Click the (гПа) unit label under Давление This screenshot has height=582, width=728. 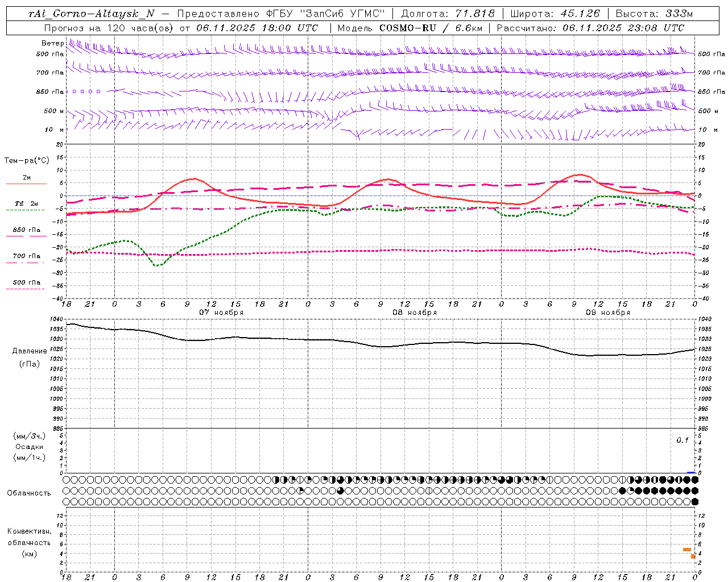tap(30, 364)
